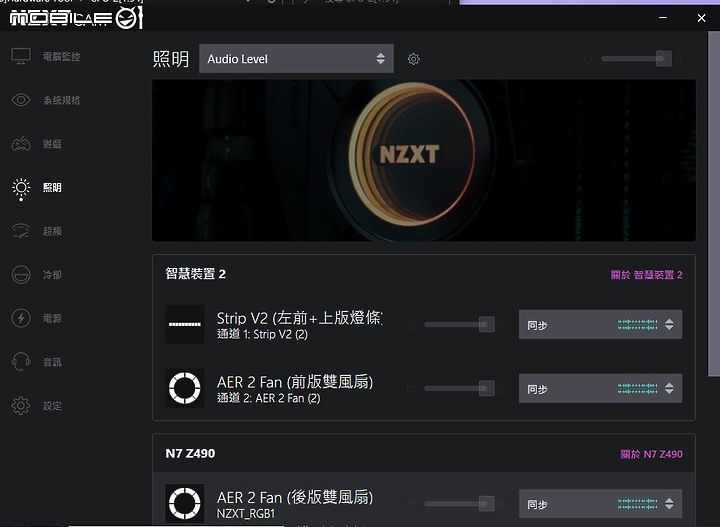Open 同步 dropdown for AER 2 Fan (前版雙風扇)
This screenshot has height=527, width=720.
(600, 388)
